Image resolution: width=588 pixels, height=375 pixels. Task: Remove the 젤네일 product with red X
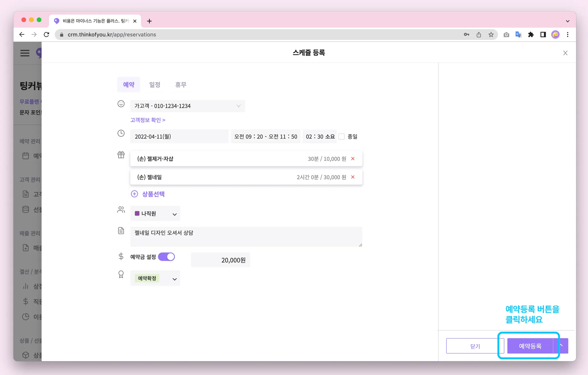tap(353, 177)
